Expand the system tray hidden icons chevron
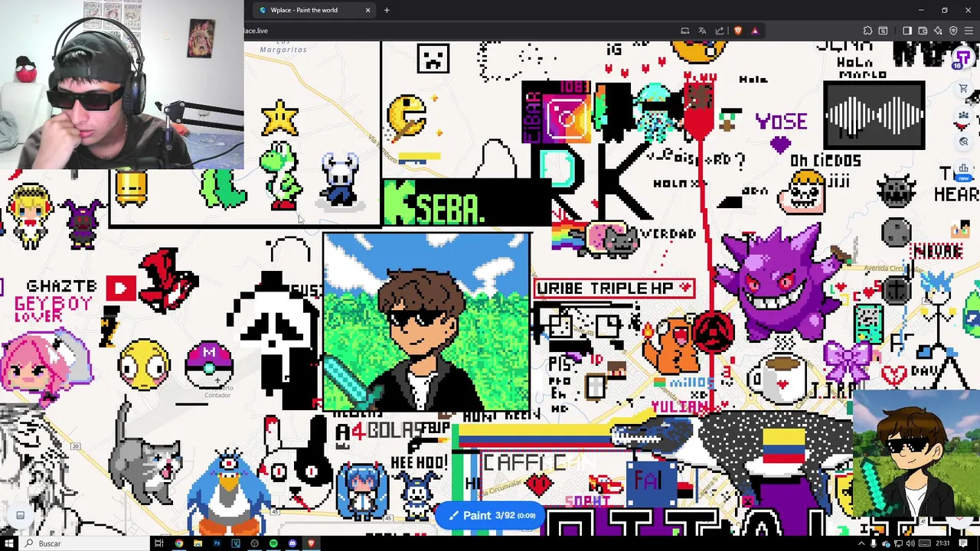The width and height of the screenshot is (980, 551). point(861,543)
